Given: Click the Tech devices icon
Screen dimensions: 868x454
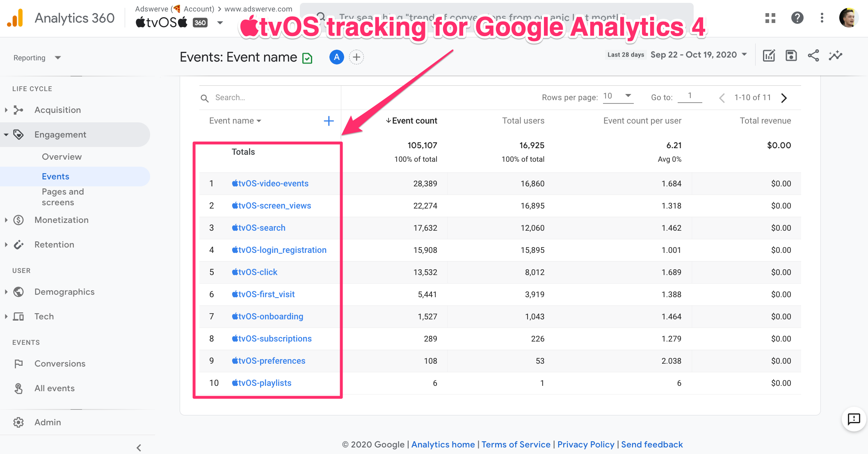Looking at the screenshot, I should pyautogui.click(x=18, y=316).
